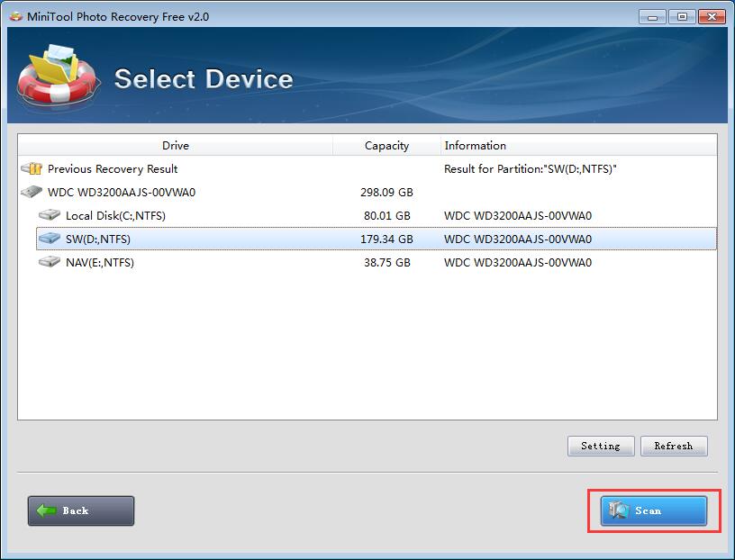
Task: Click Information text in Local Disk C row
Action: 518,215
